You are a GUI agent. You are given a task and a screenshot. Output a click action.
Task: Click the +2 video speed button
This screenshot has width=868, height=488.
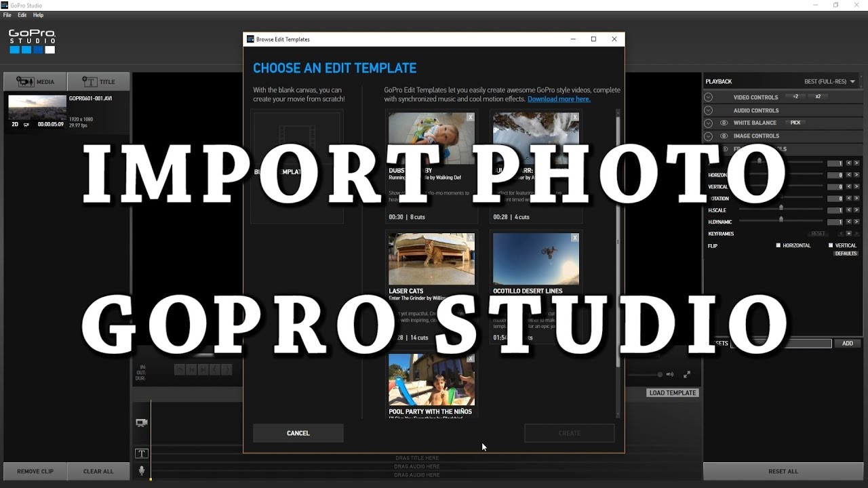click(x=795, y=96)
